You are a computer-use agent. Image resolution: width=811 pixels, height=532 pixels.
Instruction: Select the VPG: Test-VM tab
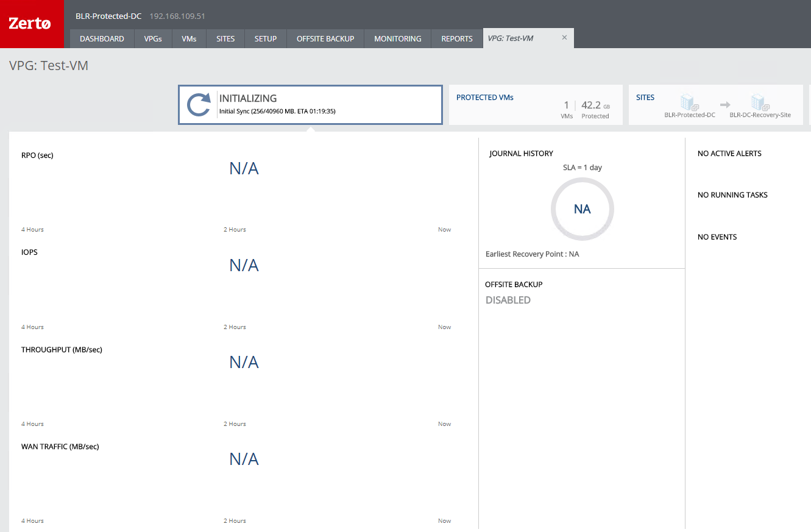511,38
